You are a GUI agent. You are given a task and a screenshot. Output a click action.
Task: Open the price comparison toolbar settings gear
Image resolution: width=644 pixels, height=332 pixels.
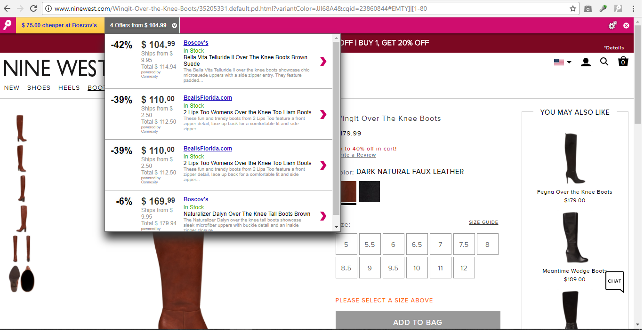click(x=612, y=25)
